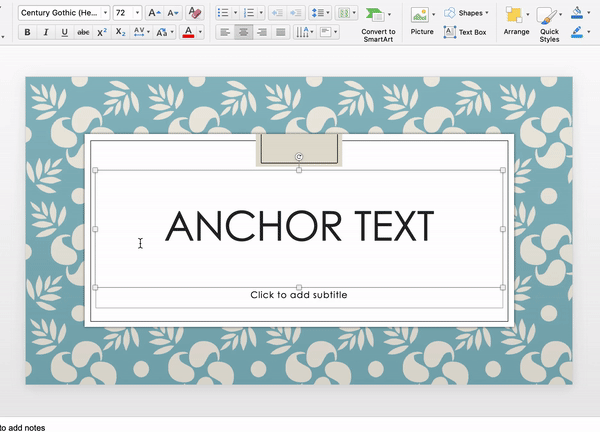Open the font size dropdown
600x432 pixels.
point(136,13)
